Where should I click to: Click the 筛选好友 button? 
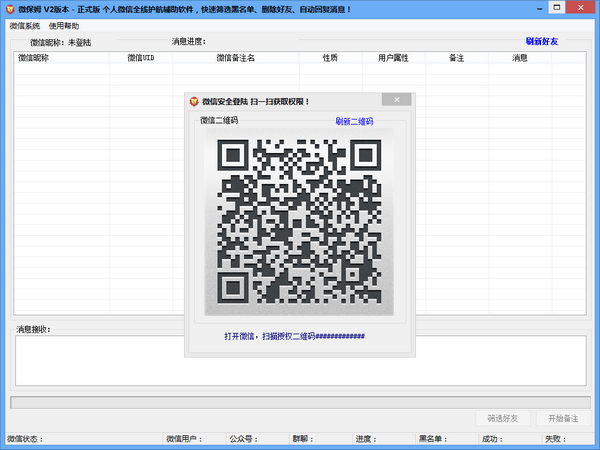coord(503,419)
